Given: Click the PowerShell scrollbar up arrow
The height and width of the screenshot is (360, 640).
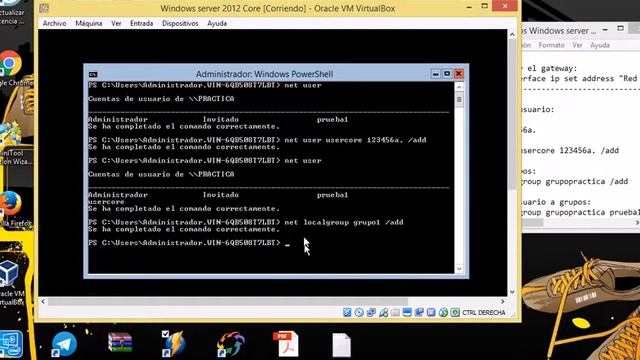Looking at the screenshot, I should pyautogui.click(x=459, y=87).
